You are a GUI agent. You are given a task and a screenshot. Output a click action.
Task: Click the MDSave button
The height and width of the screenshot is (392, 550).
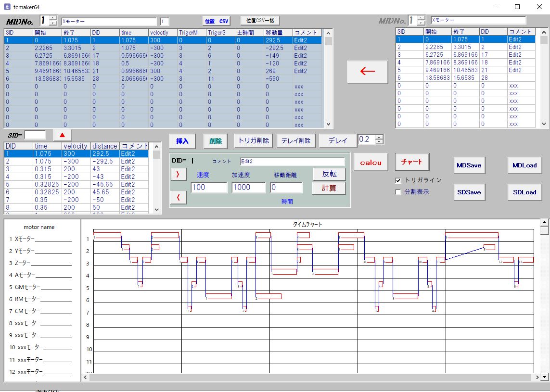coord(469,165)
